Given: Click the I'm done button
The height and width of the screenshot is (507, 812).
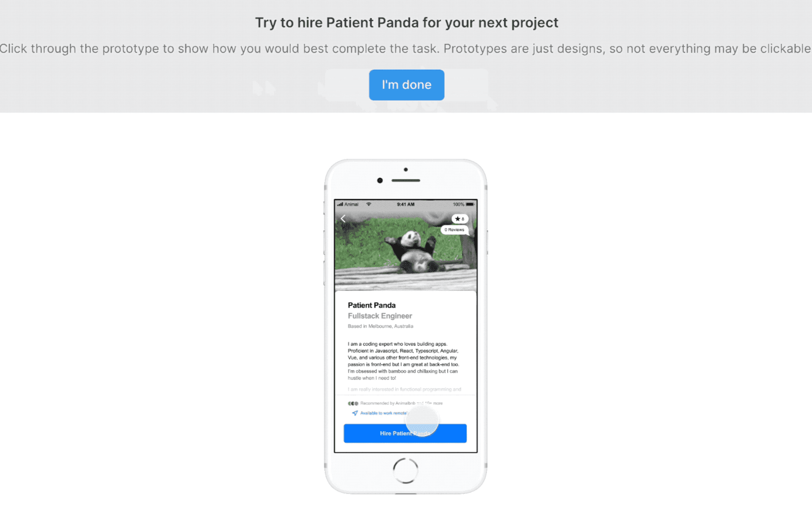Looking at the screenshot, I should 406,85.
